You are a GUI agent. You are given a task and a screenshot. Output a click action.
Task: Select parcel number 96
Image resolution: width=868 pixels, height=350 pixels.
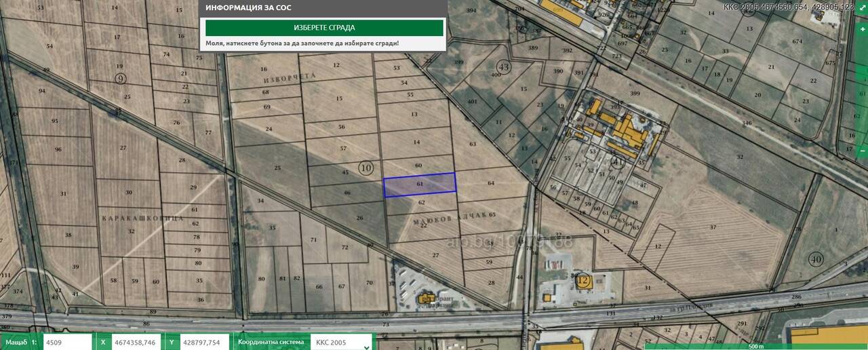58,150
